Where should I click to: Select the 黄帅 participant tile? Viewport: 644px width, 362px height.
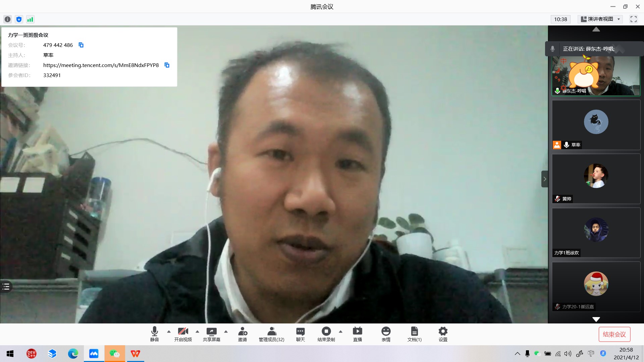point(596,179)
